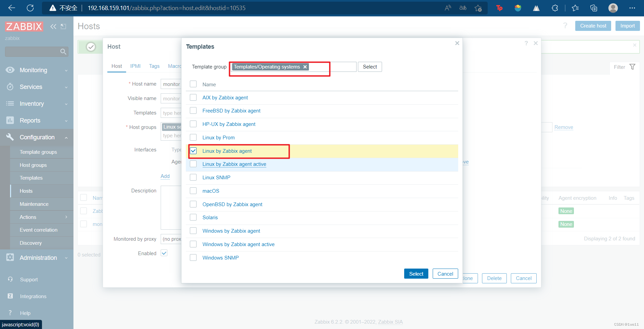Viewport: 644px width, 329px height.
Task: Collapse the Zabbix sidebar with double arrows
Action: point(53,27)
